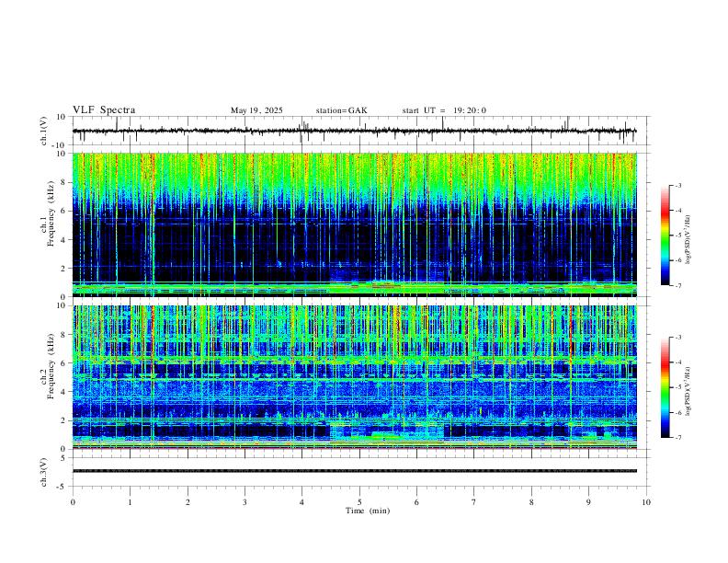Click the "start UT = 19:20:0" text

point(444,110)
